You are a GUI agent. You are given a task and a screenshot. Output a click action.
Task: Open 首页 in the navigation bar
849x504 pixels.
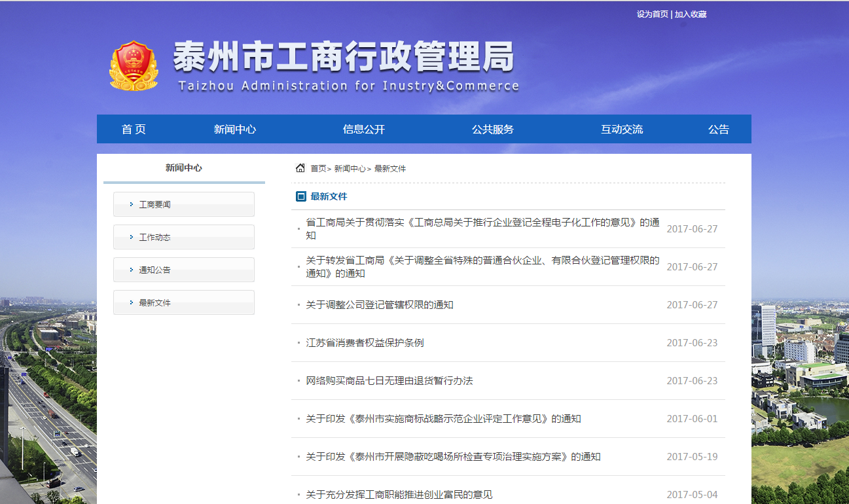pos(134,129)
